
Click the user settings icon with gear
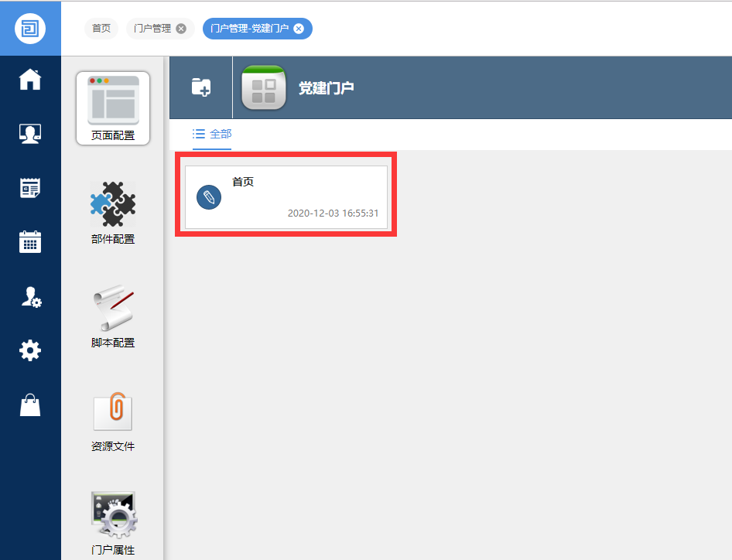click(30, 297)
